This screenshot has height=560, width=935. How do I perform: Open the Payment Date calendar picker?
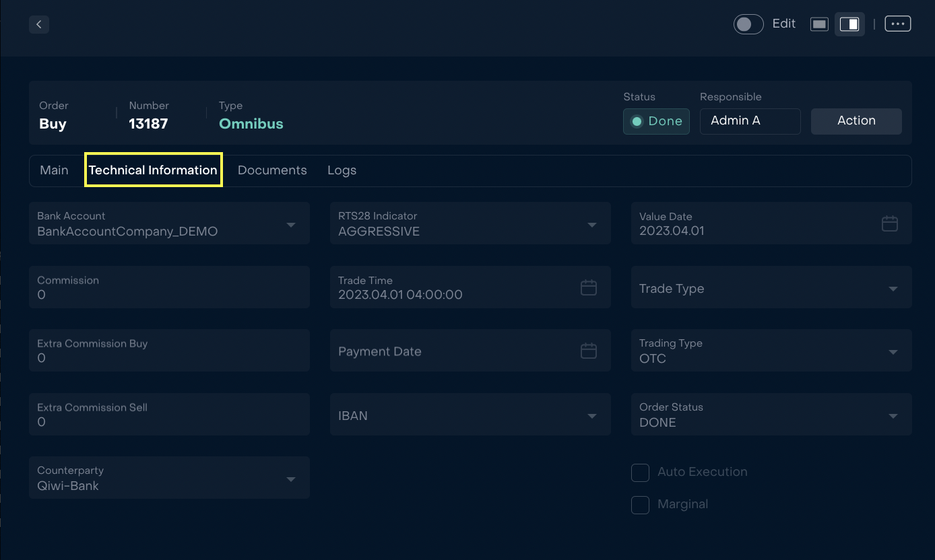(588, 351)
